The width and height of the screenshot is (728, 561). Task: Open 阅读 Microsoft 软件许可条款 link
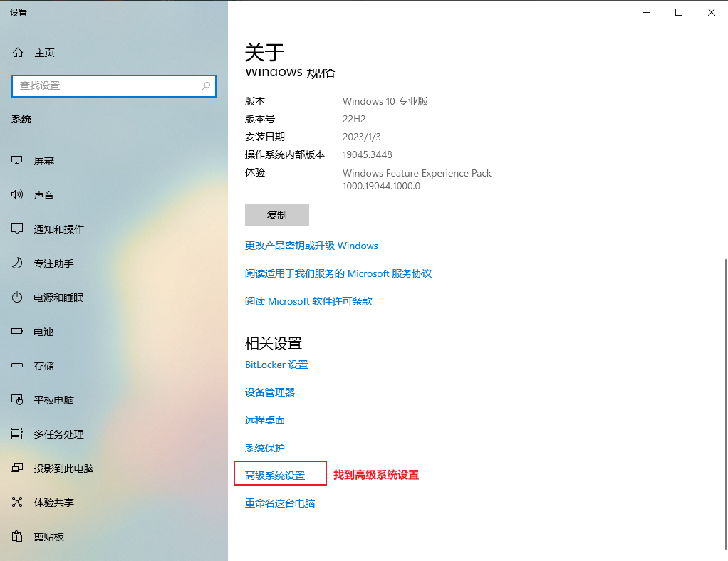point(308,302)
